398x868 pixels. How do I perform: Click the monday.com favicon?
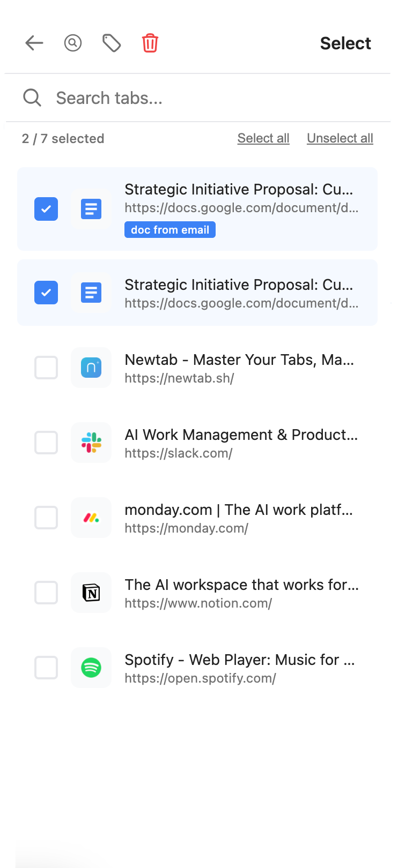(x=91, y=518)
